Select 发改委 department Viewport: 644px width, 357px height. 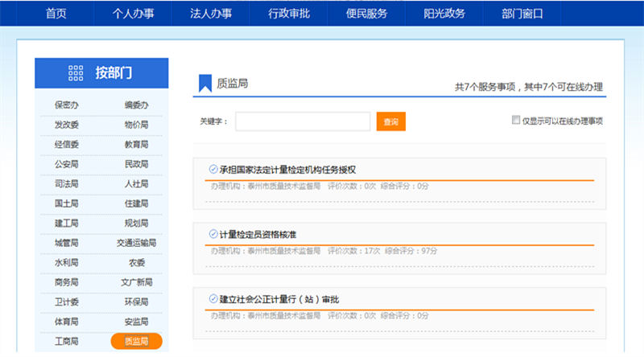pyautogui.click(x=66, y=125)
